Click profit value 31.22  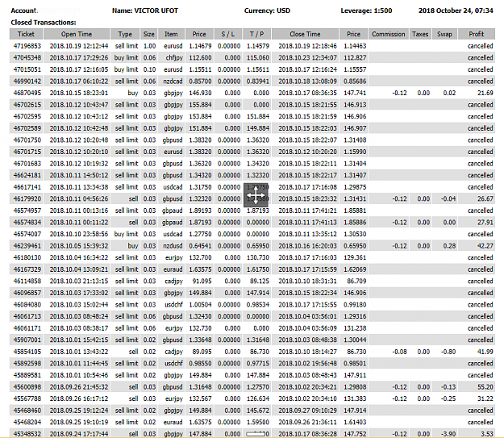485,398
